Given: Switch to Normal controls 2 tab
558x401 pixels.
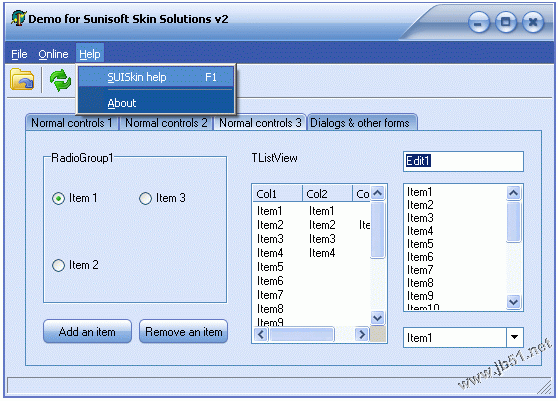Looking at the screenshot, I should 166,123.
